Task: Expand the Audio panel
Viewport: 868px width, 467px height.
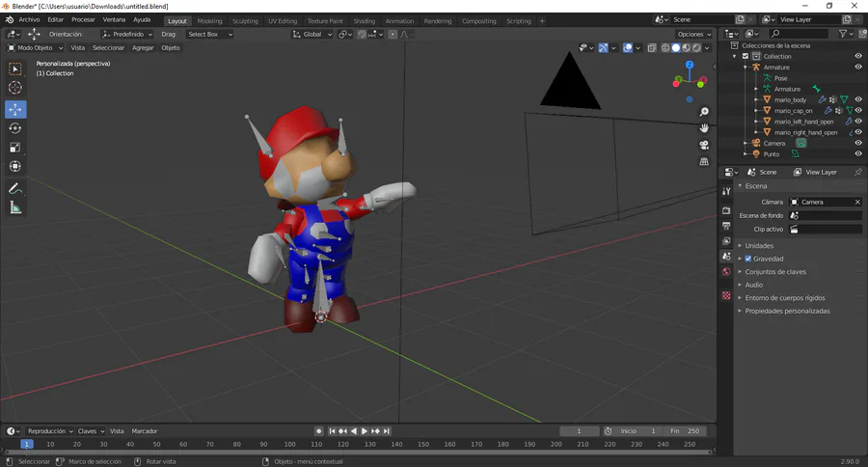Action: 753,285
